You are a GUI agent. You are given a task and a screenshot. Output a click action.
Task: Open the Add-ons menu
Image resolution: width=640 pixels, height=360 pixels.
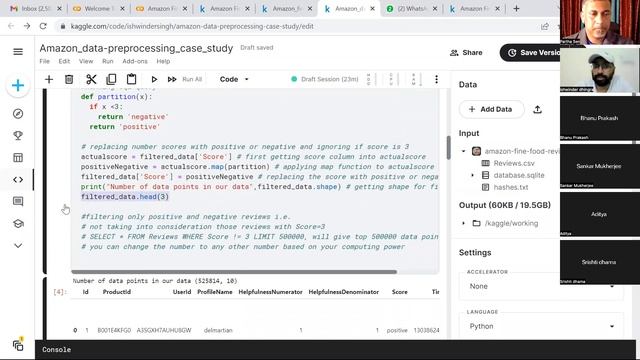(135, 61)
